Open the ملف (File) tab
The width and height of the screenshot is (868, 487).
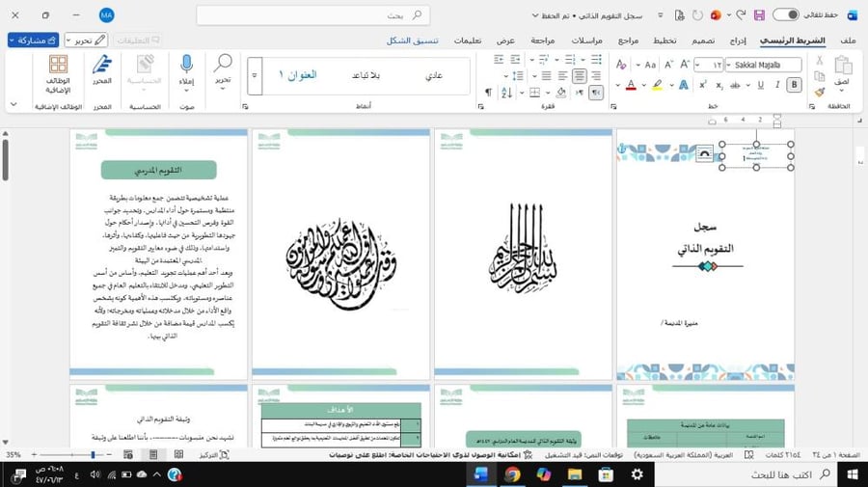[848, 41]
